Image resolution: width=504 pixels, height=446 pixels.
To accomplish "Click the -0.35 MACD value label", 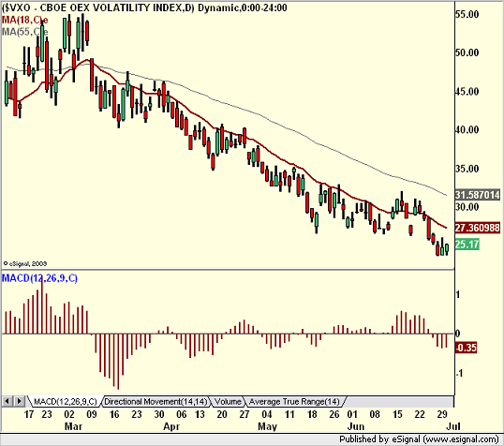I will pos(466,348).
